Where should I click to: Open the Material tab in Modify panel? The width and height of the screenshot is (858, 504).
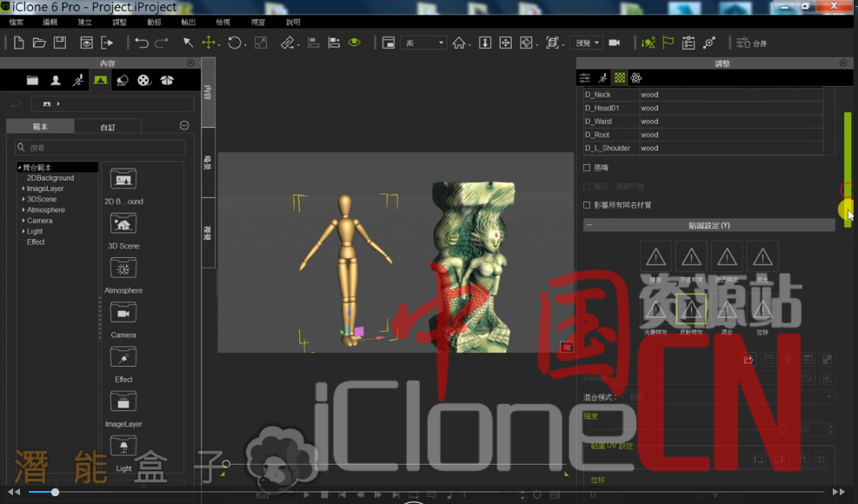coord(619,78)
